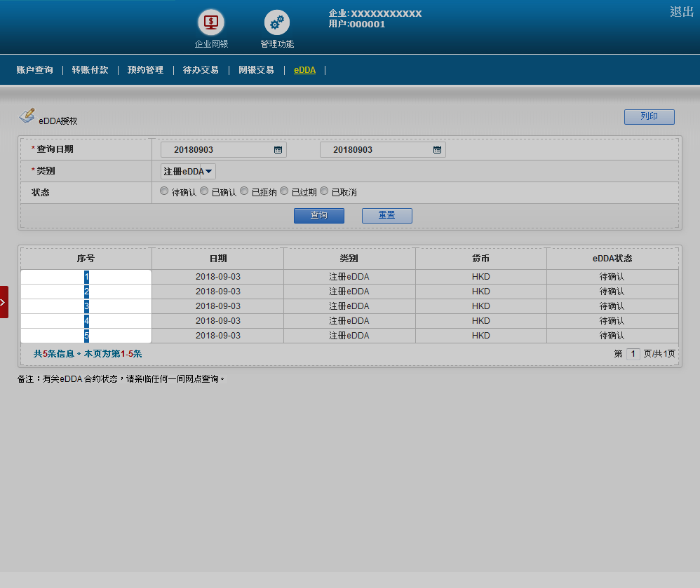Open calendar picker for start date
700x588 pixels.
tap(278, 150)
